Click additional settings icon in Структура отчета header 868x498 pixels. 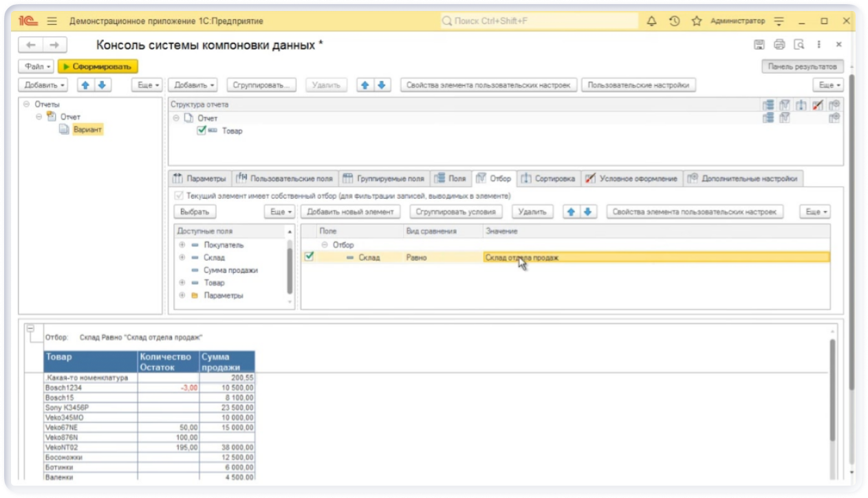tap(834, 105)
